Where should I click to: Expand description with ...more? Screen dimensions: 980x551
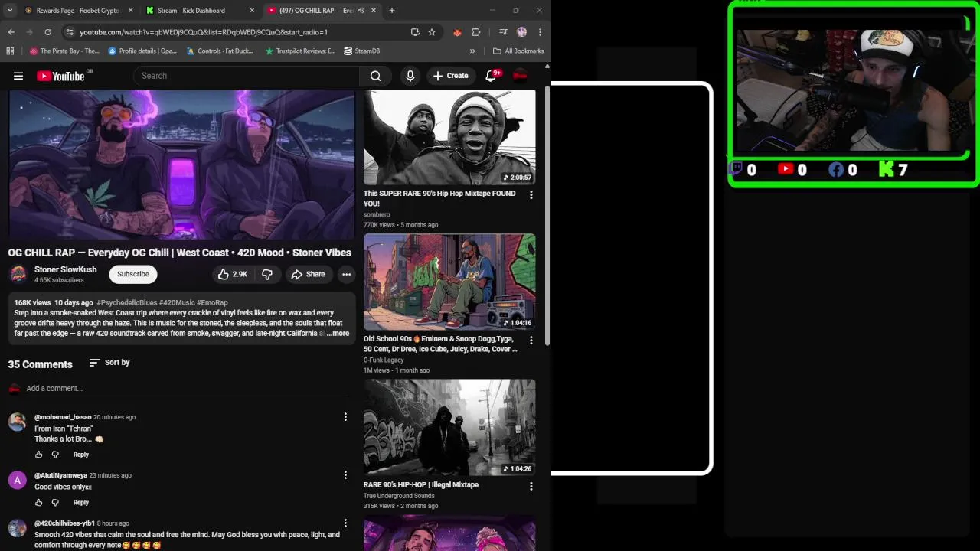click(338, 334)
